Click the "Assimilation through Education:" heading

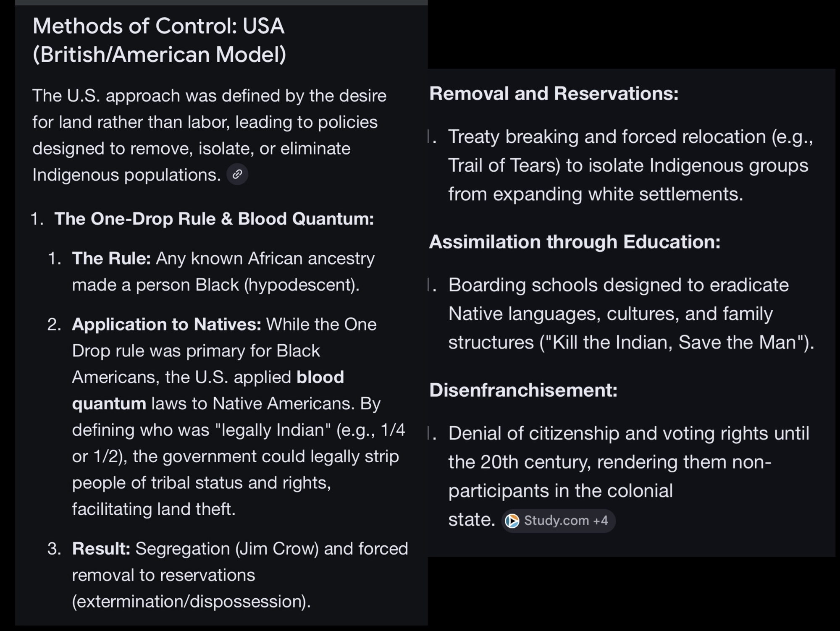point(575,242)
